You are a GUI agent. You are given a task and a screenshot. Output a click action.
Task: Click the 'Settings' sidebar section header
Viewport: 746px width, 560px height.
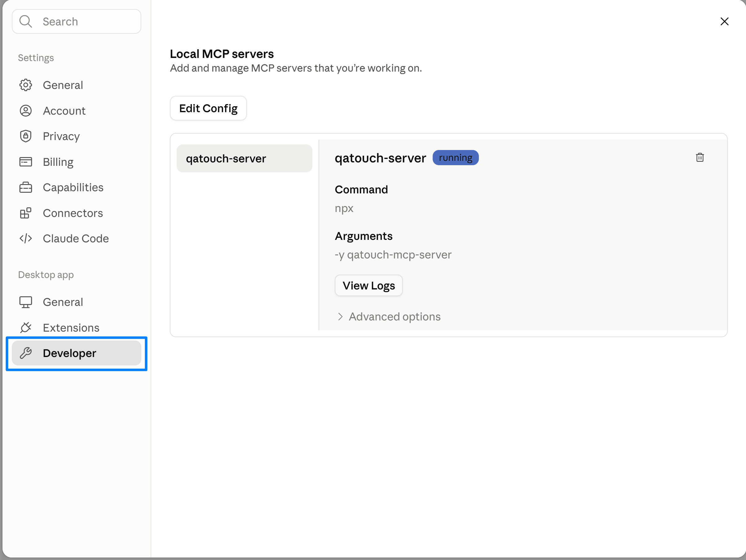(36, 58)
